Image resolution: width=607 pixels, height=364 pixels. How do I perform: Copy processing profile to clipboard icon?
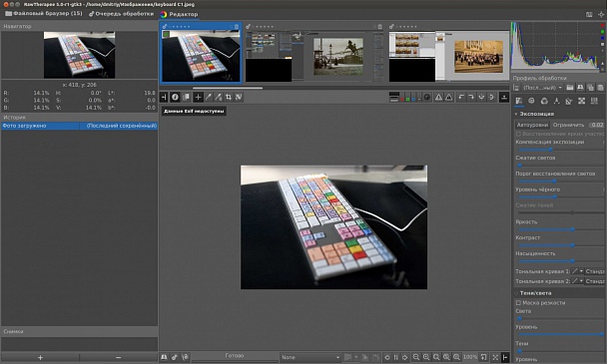pos(590,88)
